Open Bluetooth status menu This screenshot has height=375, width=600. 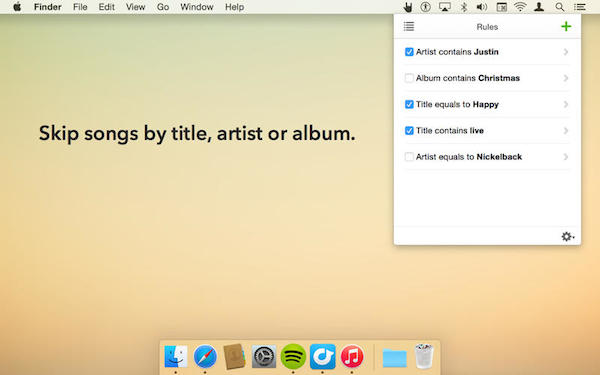[464, 7]
